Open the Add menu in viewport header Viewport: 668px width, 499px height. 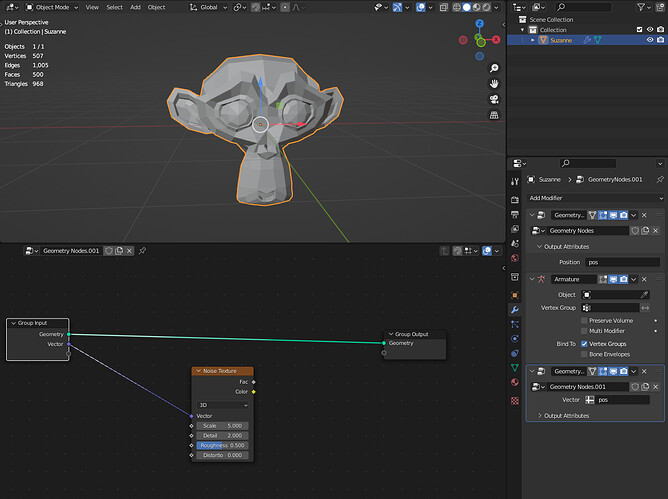click(135, 7)
